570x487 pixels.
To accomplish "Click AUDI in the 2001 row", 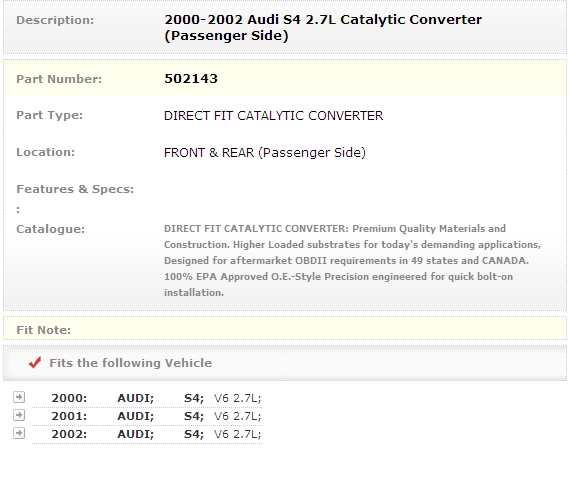I will [x=136, y=416].
